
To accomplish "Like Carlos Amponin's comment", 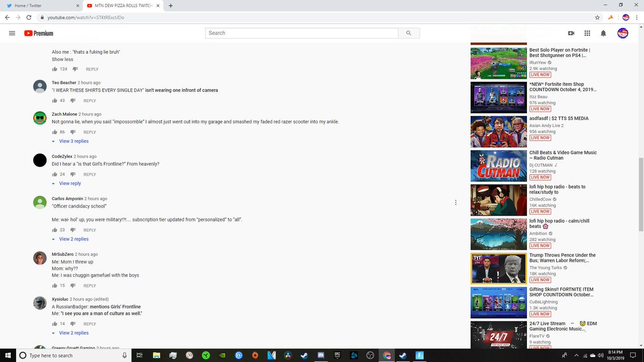I will point(55,230).
